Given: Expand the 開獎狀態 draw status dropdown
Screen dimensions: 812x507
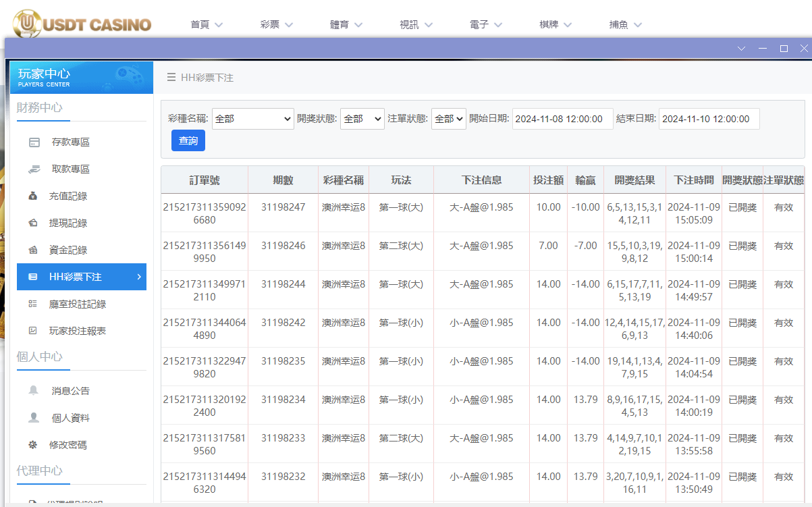Looking at the screenshot, I should click(362, 118).
